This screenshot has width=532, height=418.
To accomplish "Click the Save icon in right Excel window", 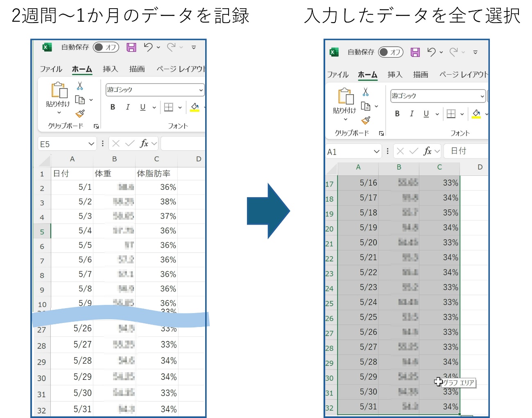I will coord(415,52).
